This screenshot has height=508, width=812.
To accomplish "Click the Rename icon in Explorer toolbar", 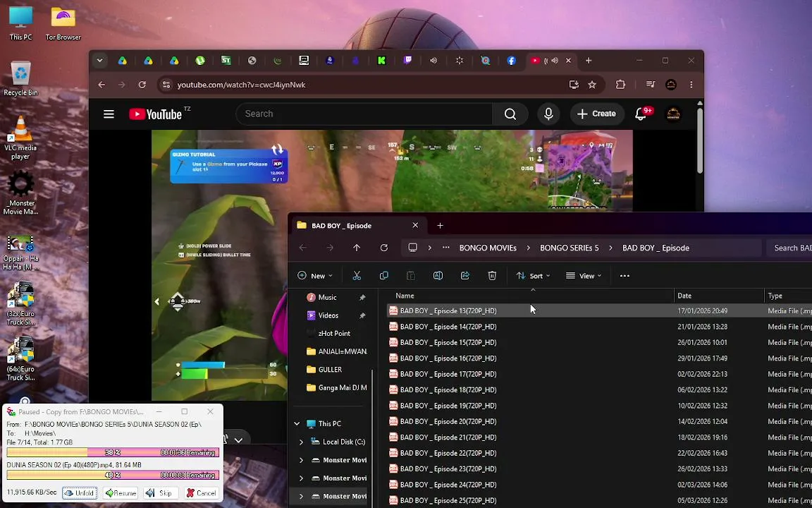I will coord(438,276).
